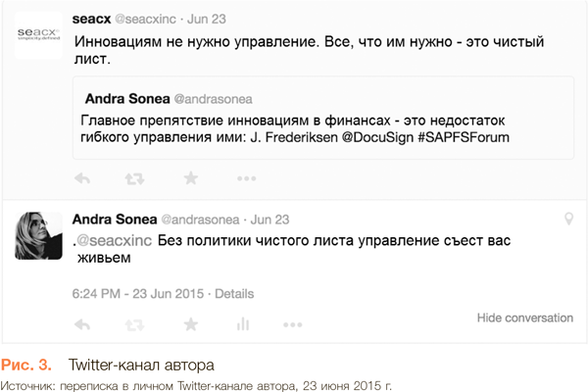Reply to the seacx tweet

tap(82, 179)
